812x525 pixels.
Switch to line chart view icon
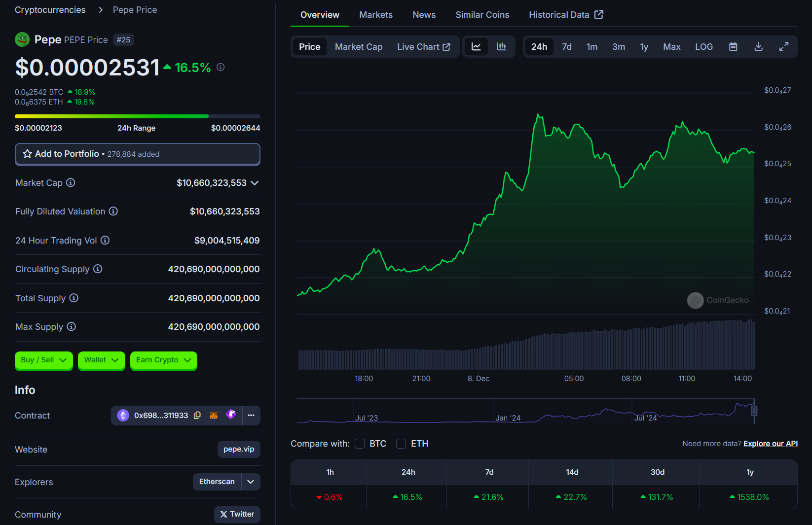click(476, 47)
